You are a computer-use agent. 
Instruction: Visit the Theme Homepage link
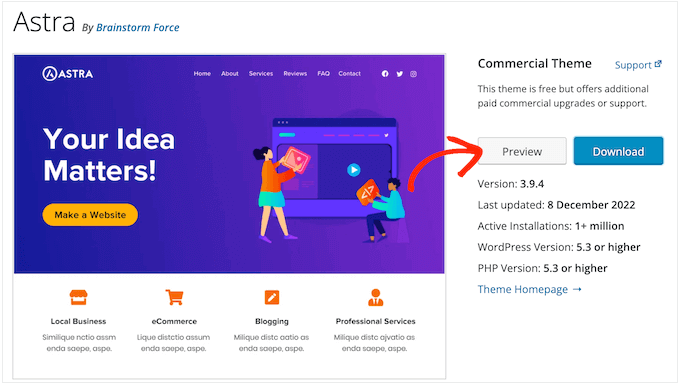click(x=523, y=289)
